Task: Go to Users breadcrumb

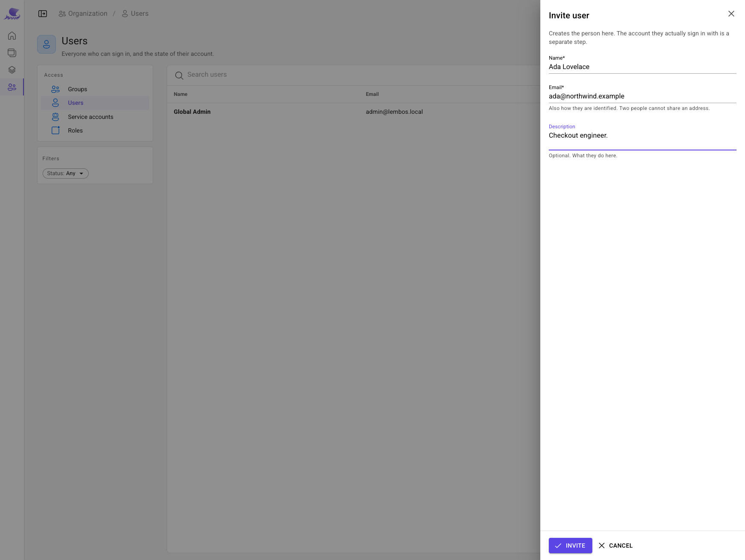Action: (x=135, y=14)
